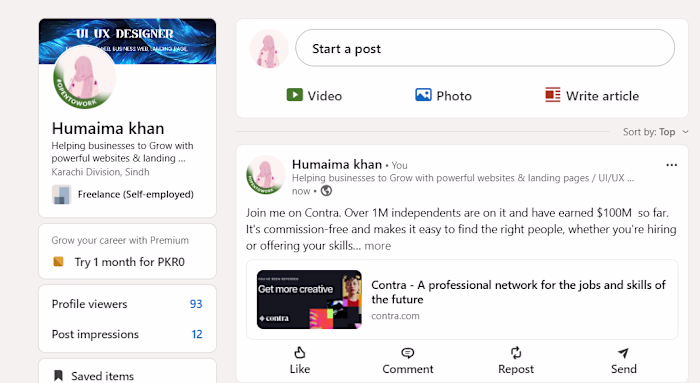Image resolution: width=700 pixels, height=383 pixels.
Task: Click the Contra professional network link title
Action: [x=518, y=292]
